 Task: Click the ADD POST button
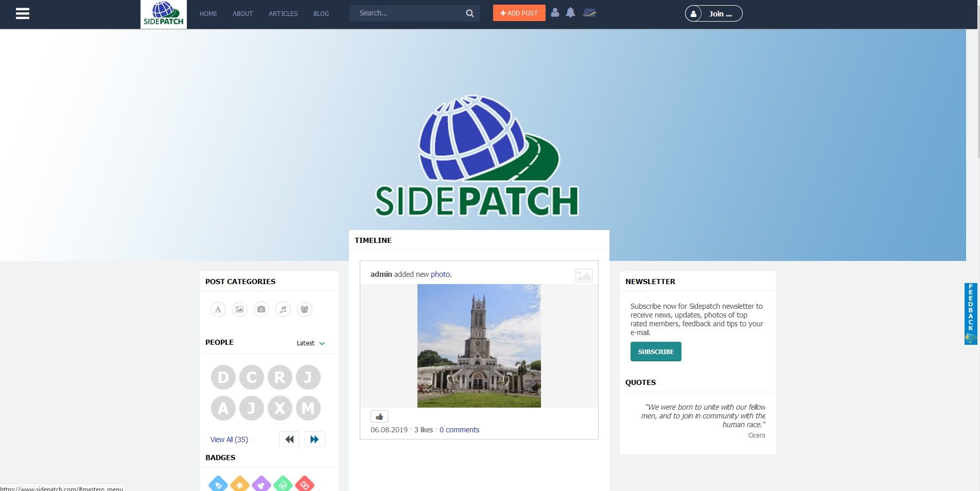519,13
